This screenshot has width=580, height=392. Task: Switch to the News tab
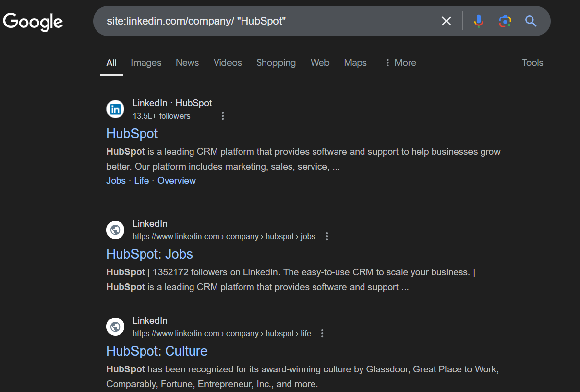[x=187, y=63]
